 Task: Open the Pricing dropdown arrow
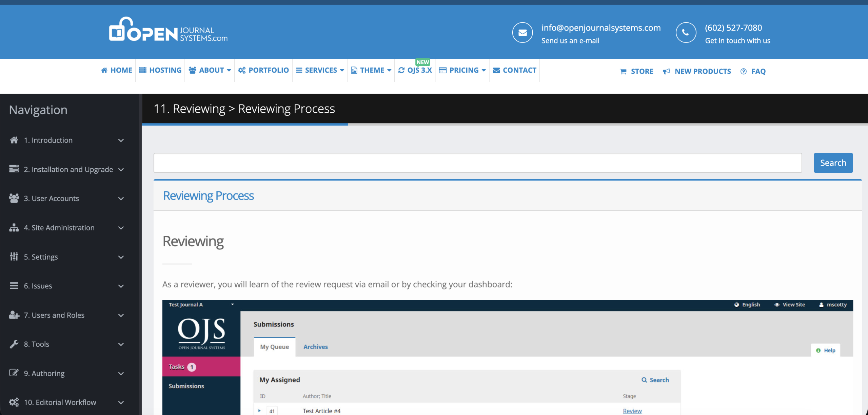[484, 71]
